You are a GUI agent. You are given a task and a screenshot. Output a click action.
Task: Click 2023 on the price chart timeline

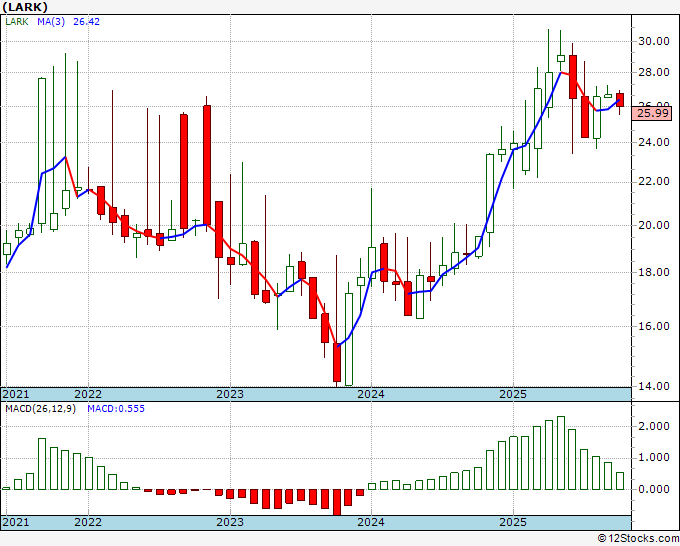point(230,394)
